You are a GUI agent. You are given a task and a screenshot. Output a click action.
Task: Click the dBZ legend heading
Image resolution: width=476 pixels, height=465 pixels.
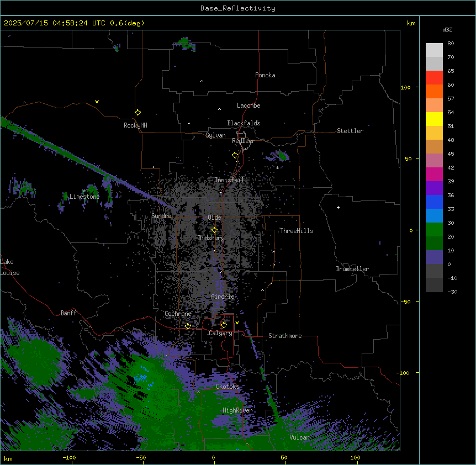click(447, 30)
